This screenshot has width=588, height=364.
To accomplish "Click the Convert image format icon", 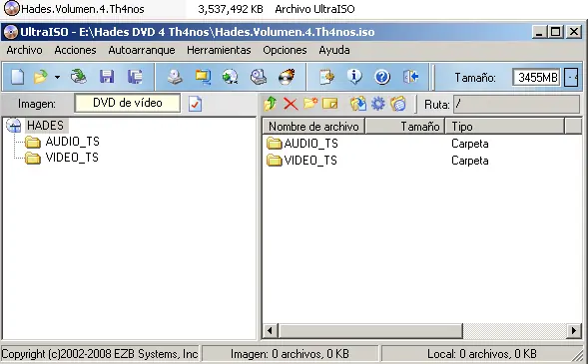I will [x=203, y=77].
